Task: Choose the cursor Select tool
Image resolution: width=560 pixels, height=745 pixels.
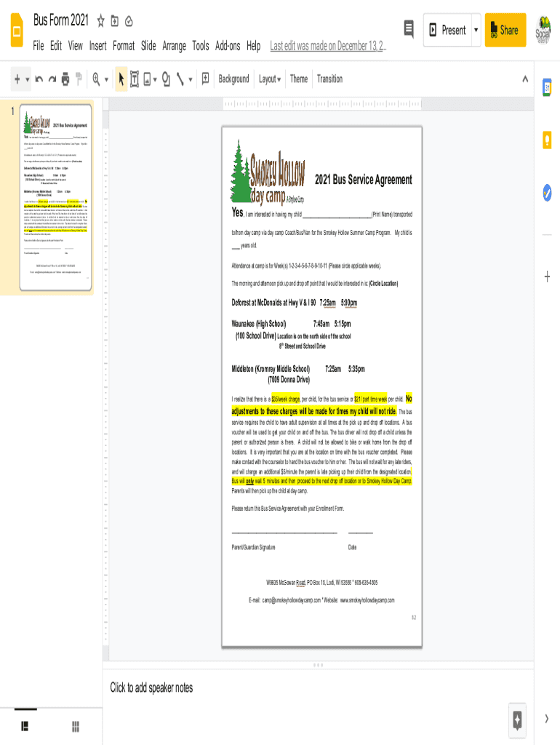Action: tap(121, 79)
